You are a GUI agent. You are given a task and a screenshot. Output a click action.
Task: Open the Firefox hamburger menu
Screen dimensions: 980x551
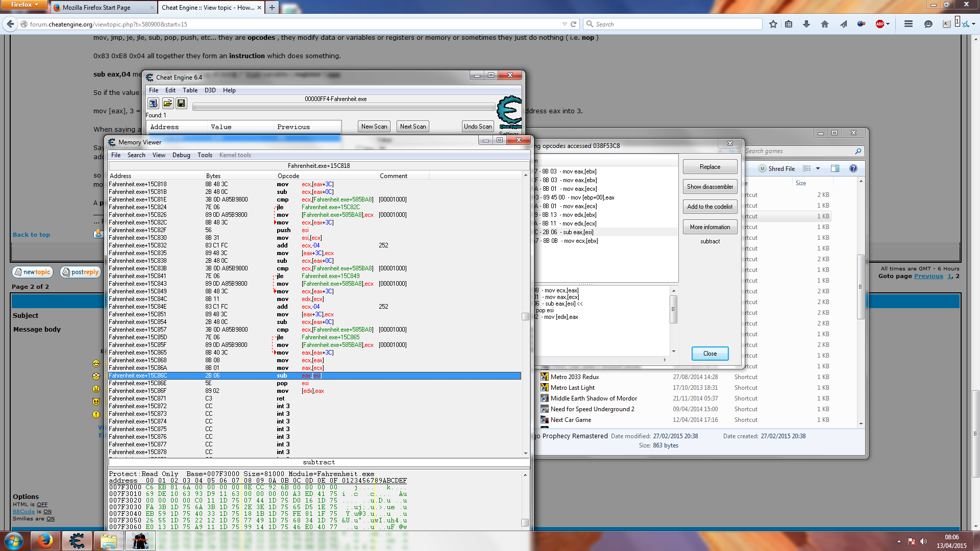909,24
